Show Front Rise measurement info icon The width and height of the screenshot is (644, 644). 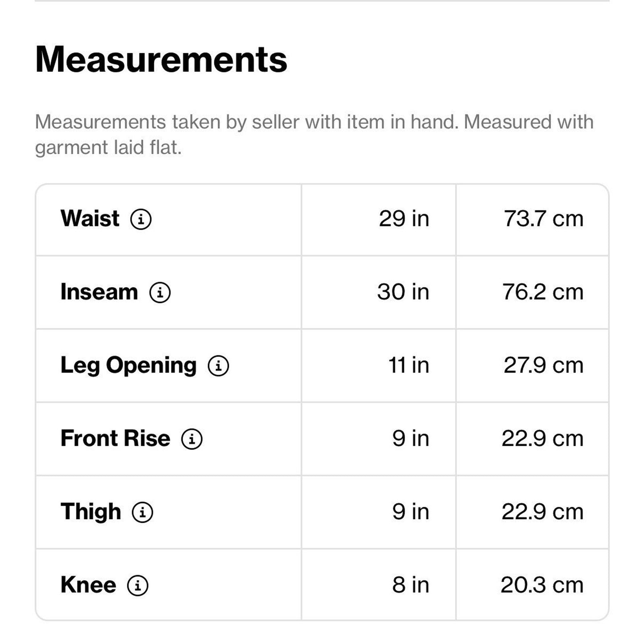coord(192,439)
